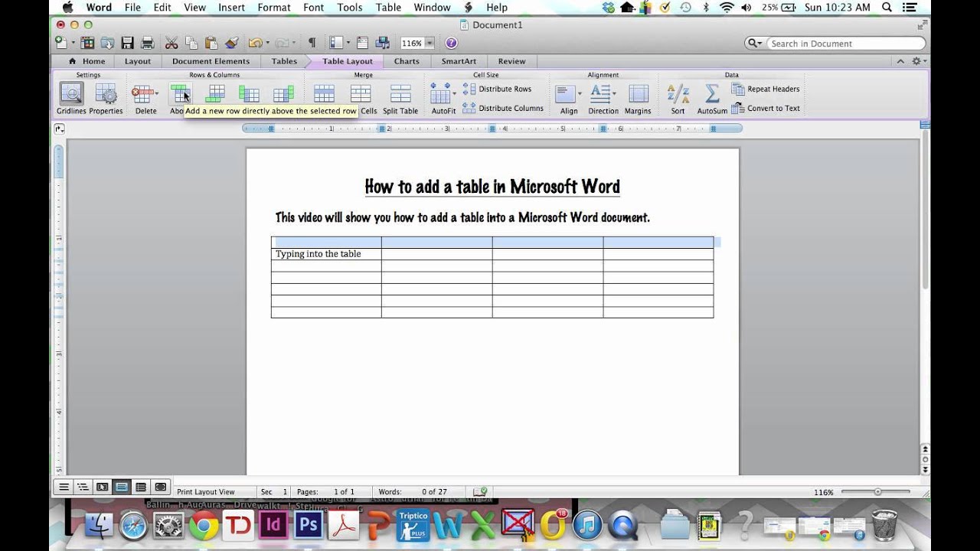
Task: Click the New document toolbar icon
Action: point(61,43)
